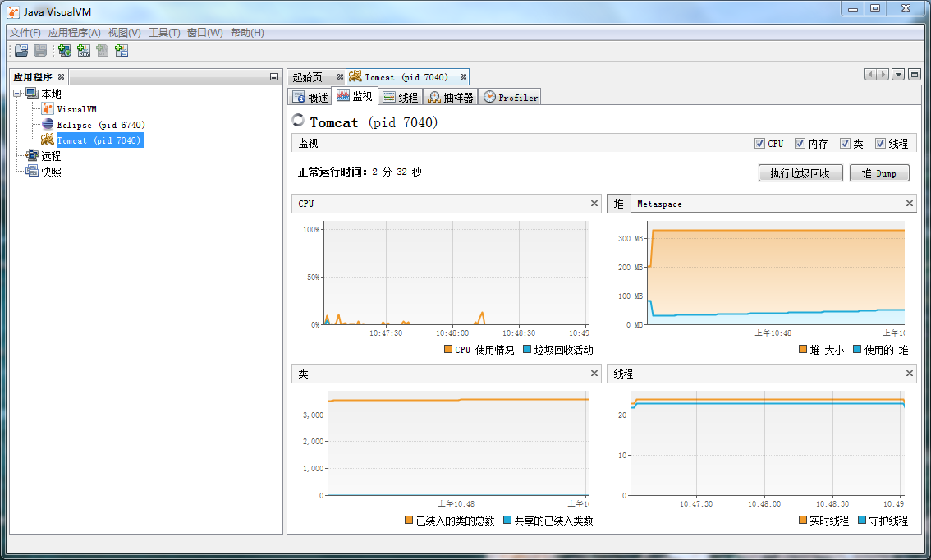Open the 文件(F) menu
Image resolution: width=931 pixels, height=560 pixels.
[x=25, y=33]
